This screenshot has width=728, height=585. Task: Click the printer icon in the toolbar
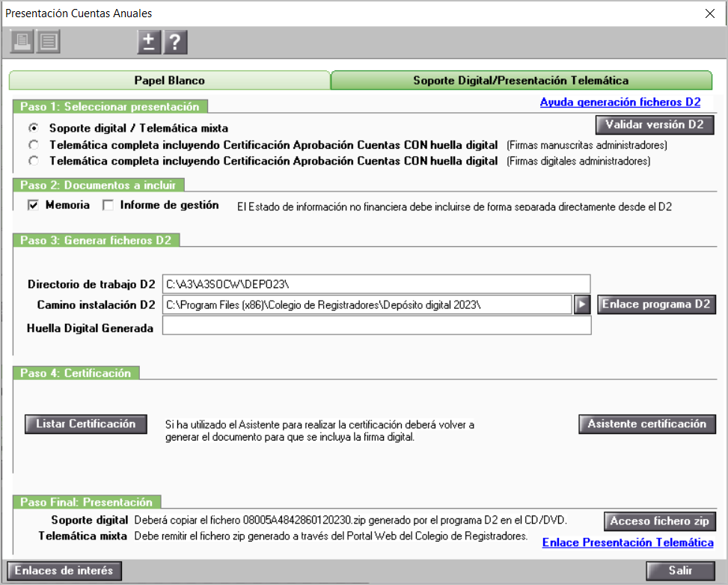22,42
